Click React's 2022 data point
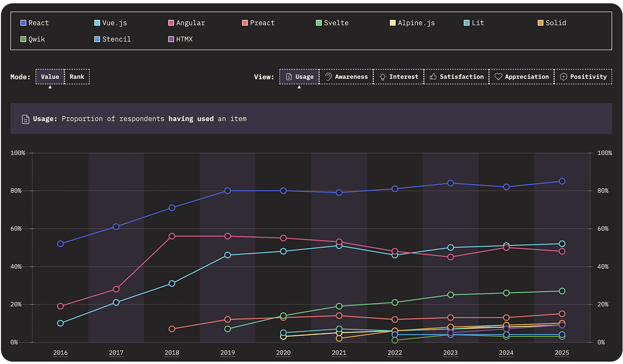The width and height of the screenshot is (623, 364). click(395, 189)
